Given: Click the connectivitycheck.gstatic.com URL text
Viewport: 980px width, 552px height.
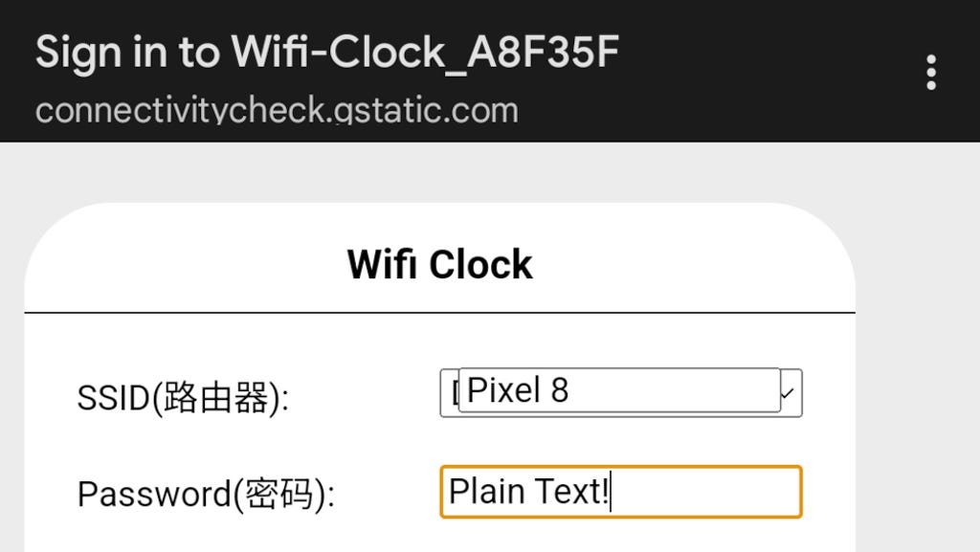Looking at the screenshot, I should 277,110.
